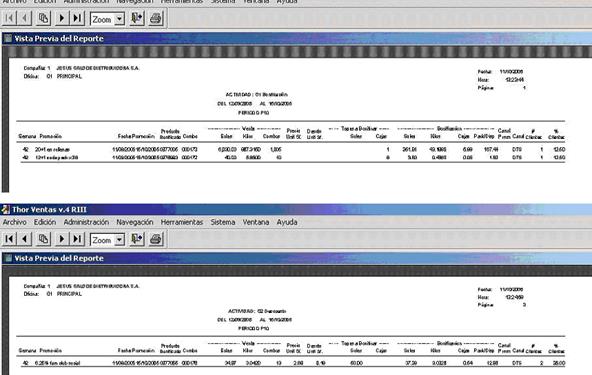
Task: Open the Navegación menu
Action: [135, 222]
